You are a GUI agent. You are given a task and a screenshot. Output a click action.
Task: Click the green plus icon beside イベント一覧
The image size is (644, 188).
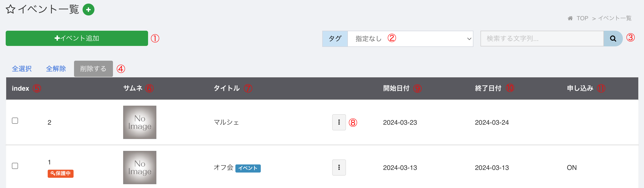click(x=88, y=10)
